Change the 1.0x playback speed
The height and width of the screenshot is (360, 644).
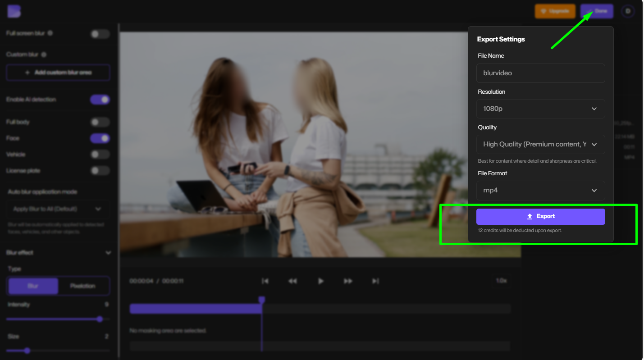point(501,280)
